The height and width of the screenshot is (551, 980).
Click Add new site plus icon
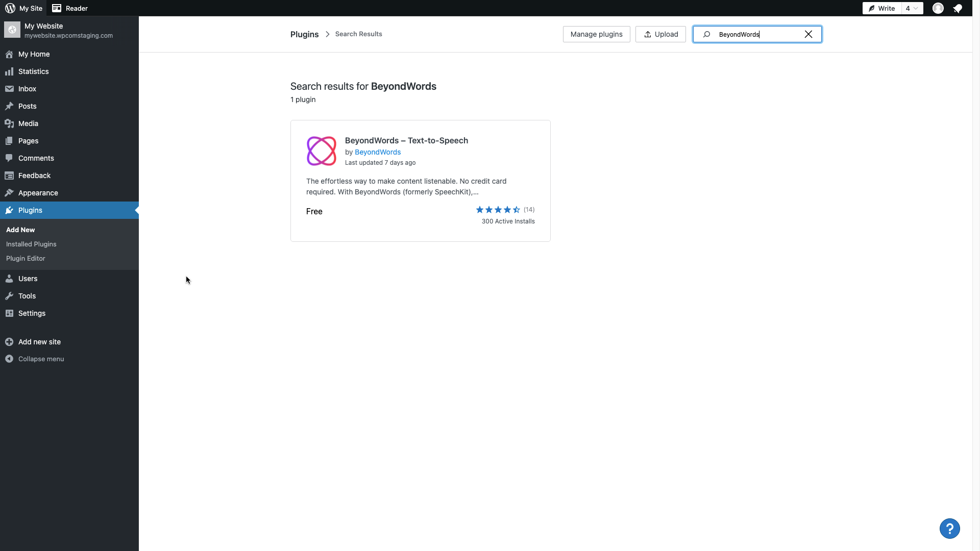coord(9,342)
